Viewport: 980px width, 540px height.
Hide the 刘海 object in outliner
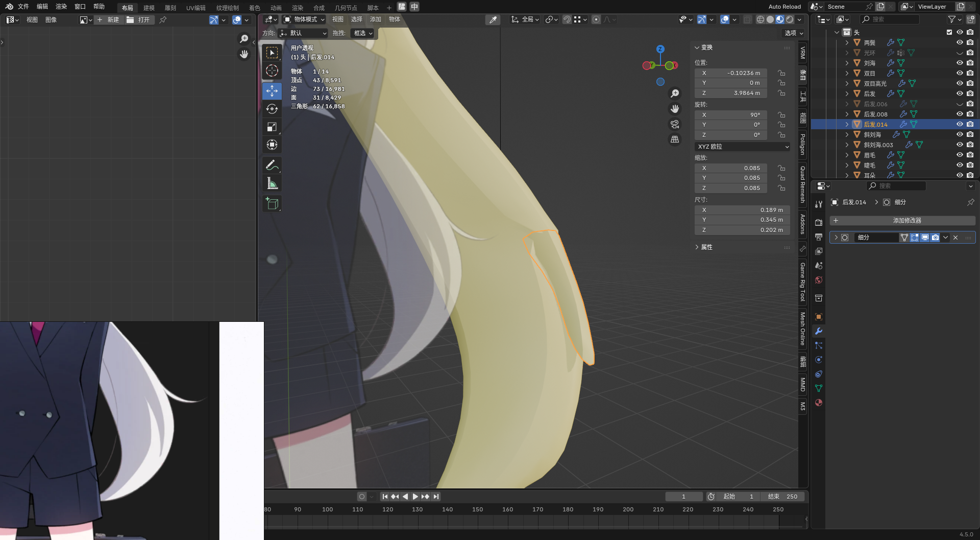click(x=960, y=63)
